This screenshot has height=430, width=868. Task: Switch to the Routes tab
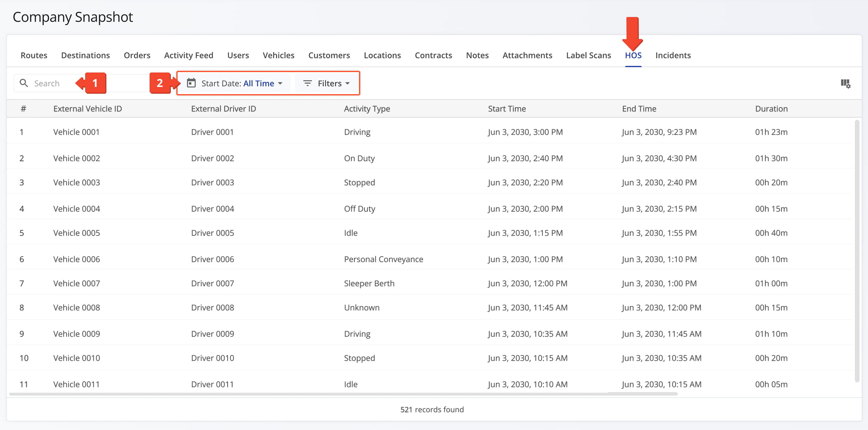tap(34, 55)
